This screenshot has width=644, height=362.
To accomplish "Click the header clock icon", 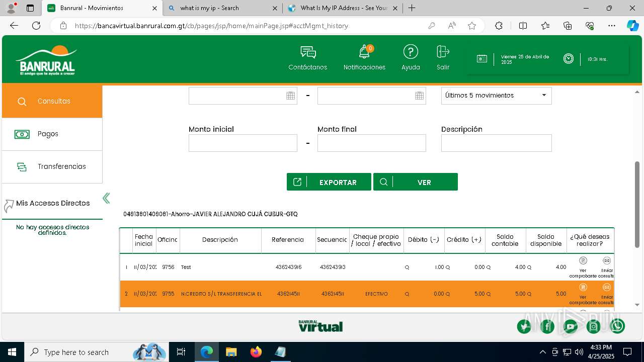I will coord(569,59).
